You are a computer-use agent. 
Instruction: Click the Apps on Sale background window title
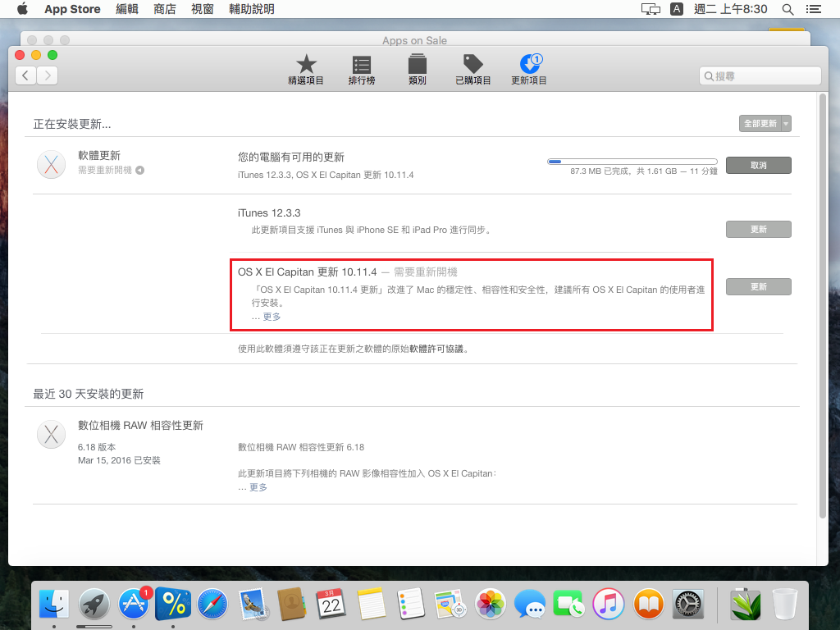pos(414,40)
